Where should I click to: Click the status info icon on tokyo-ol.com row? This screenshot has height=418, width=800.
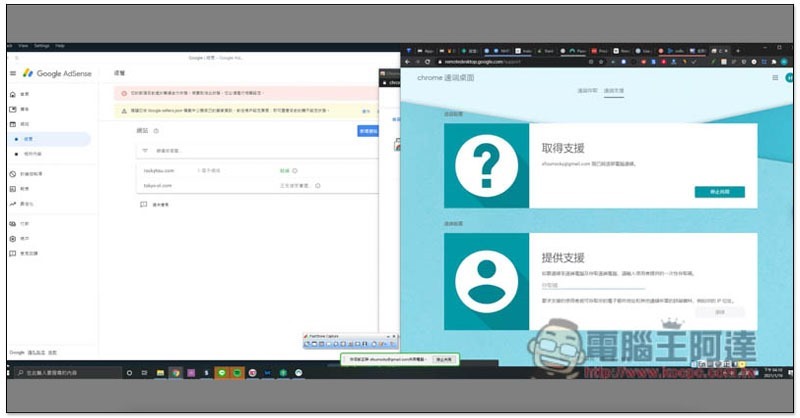pos(318,186)
